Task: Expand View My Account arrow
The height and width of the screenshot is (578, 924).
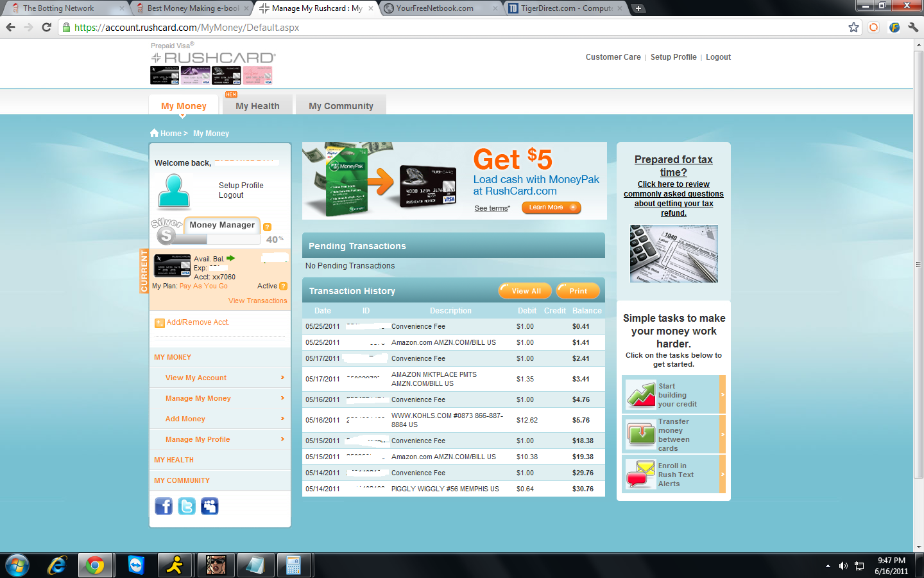Action: pyautogui.click(x=282, y=378)
